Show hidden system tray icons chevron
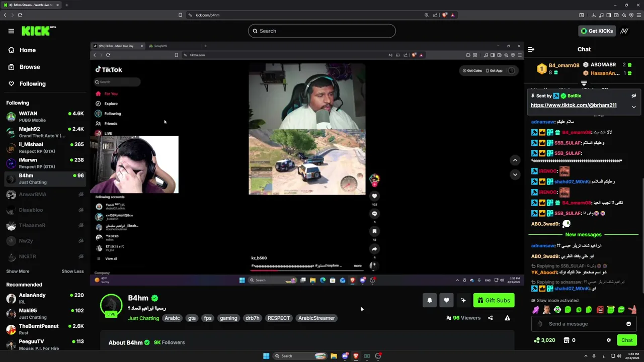Image resolution: width=644 pixels, height=362 pixels. point(586,356)
